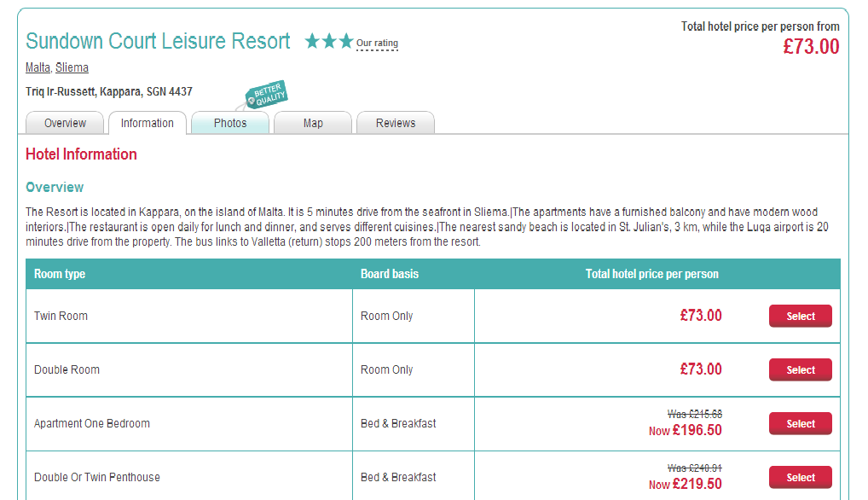Click the three-star rating icons

329,42
